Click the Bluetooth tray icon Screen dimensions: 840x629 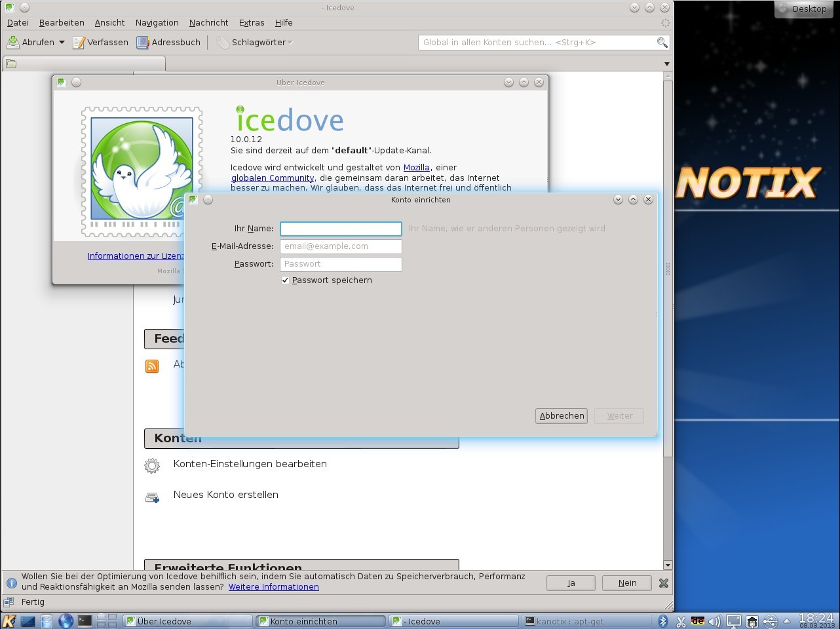pyautogui.click(x=662, y=621)
